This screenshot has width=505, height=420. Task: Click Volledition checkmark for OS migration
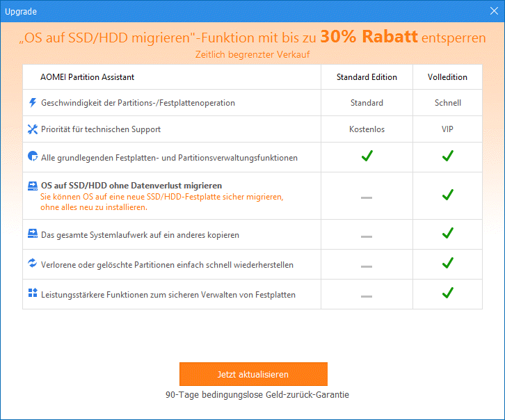click(448, 195)
